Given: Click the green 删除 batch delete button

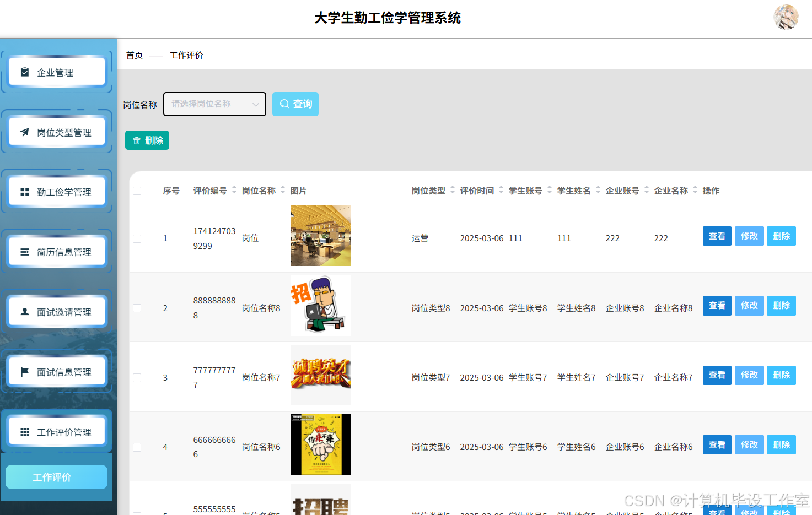Looking at the screenshot, I should (x=147, y=140).
